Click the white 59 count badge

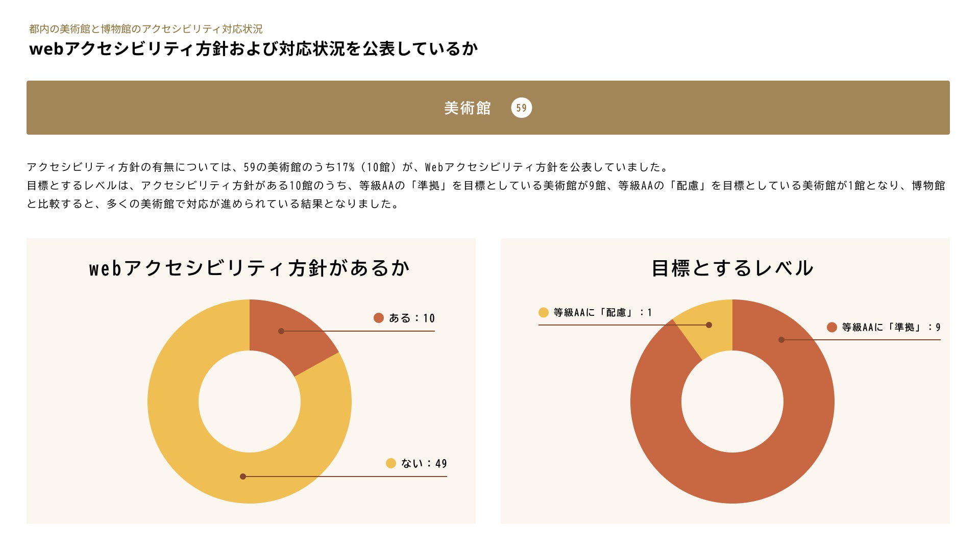pos(521,108)
